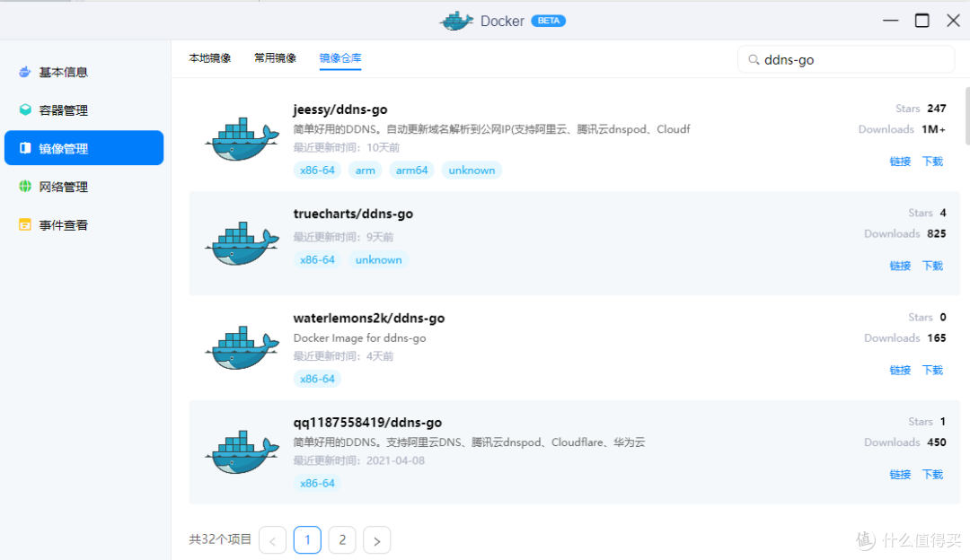Switch to the 常用镜像 tab
This screenshot has height=560, width=970.
[x=276, y=58]
